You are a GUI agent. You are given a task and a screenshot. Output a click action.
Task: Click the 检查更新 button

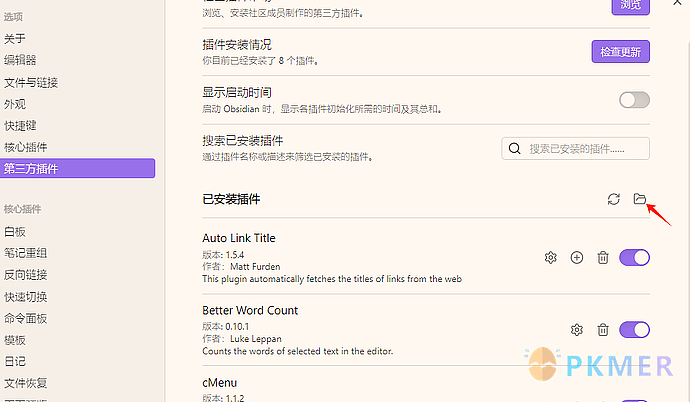pos(620,52)
